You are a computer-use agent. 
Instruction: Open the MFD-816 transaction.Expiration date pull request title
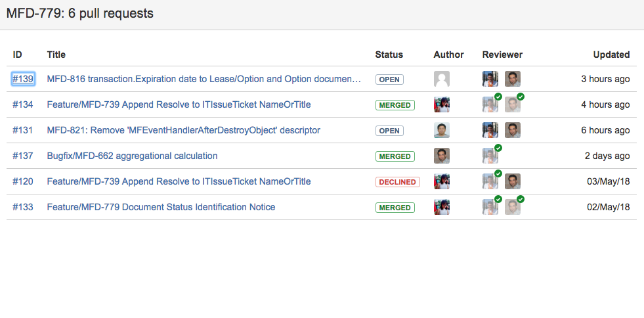point(204,79)
